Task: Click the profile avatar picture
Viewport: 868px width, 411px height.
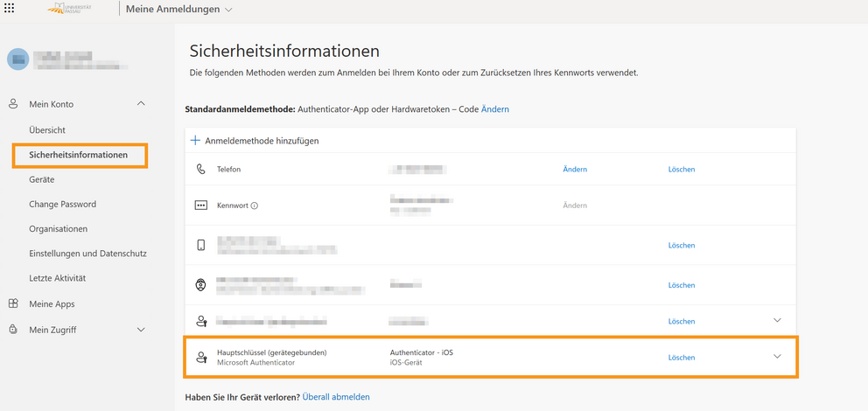Action: tap(17, 59)
